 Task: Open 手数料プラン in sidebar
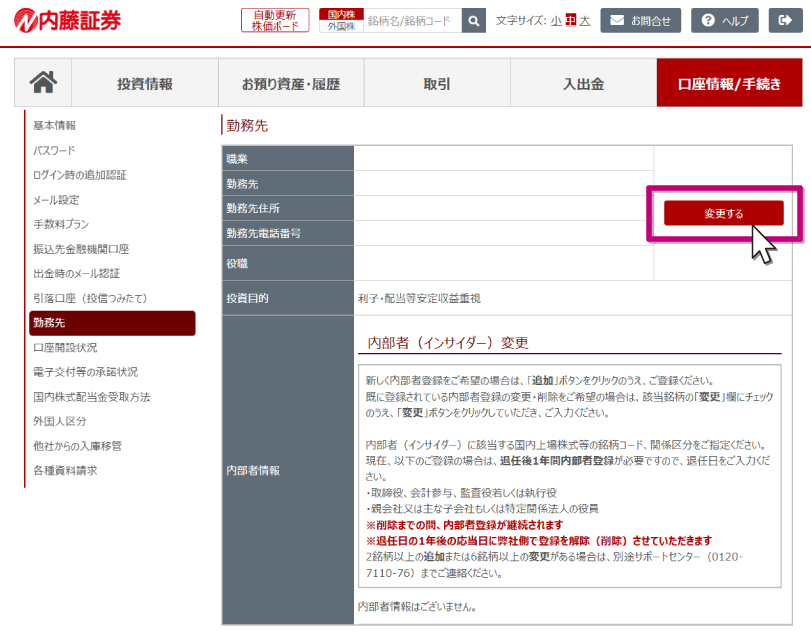pos(61,224)
